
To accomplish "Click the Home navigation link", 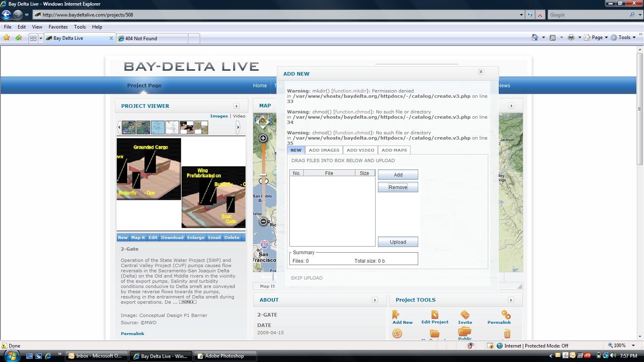I will pyautogui.click(x=260, y=86).
